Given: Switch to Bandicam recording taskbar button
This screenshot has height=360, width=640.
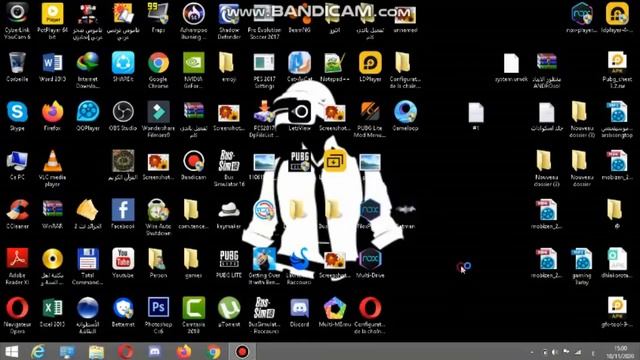Looking at the screenshot, I should coord(242,351).
